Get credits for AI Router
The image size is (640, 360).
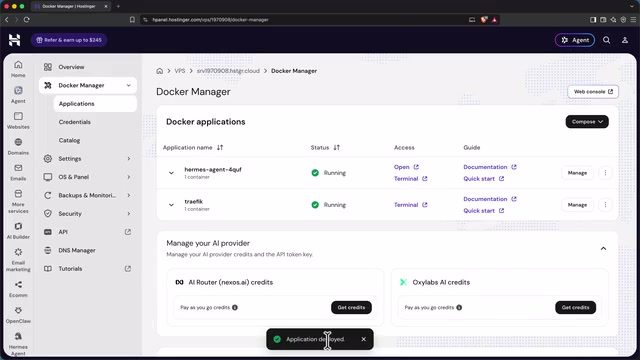(351, 307)
